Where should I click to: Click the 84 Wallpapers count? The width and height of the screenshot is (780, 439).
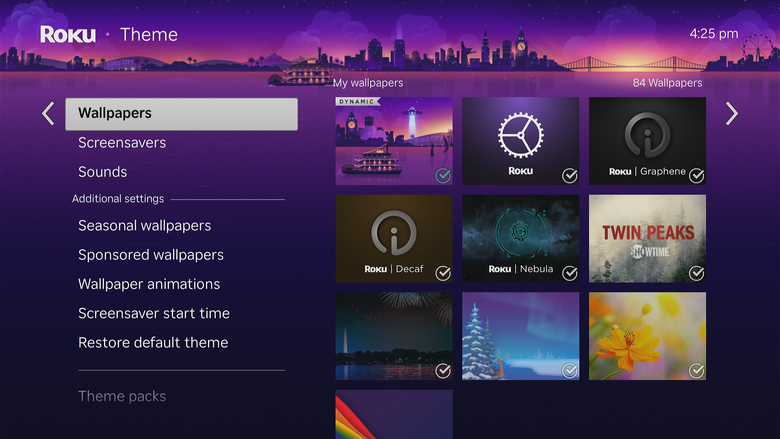667,83
